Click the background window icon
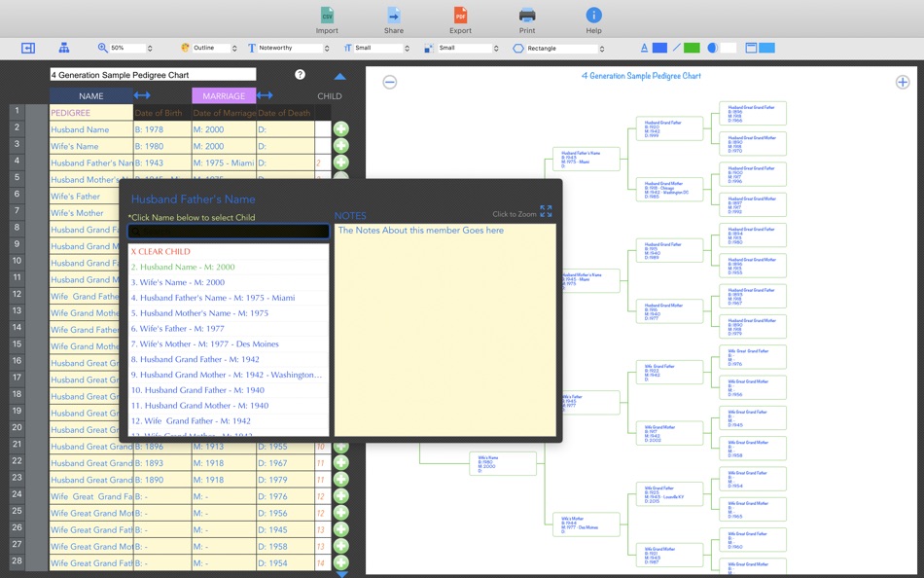Viewport: 924px width, 578px height. (x=751, y=48)
